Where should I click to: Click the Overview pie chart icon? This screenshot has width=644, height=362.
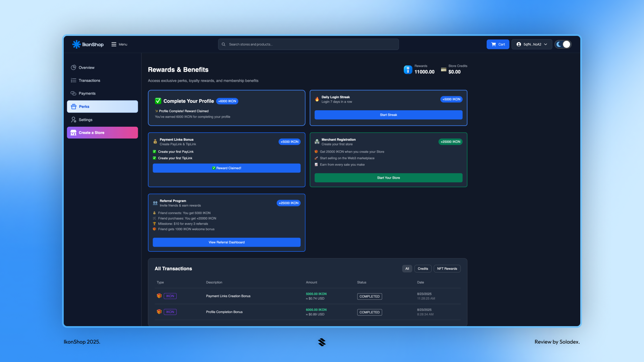[x=73, y=67]
